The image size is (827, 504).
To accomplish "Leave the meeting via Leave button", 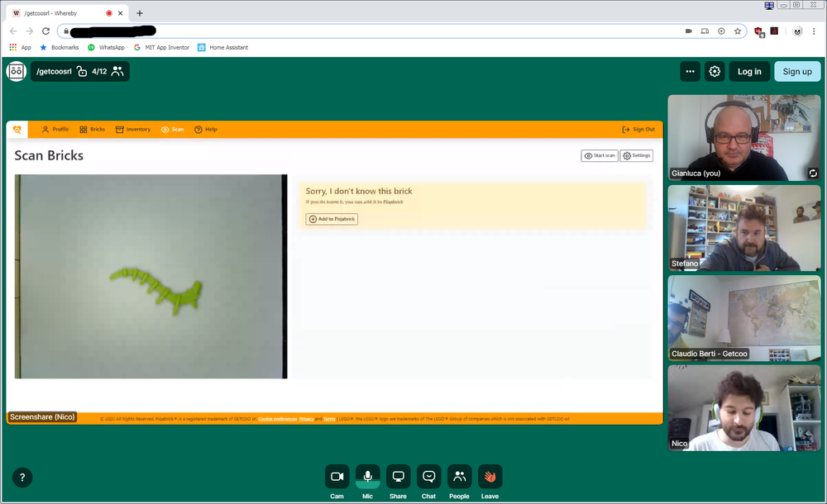I will (x=490, y=477).
